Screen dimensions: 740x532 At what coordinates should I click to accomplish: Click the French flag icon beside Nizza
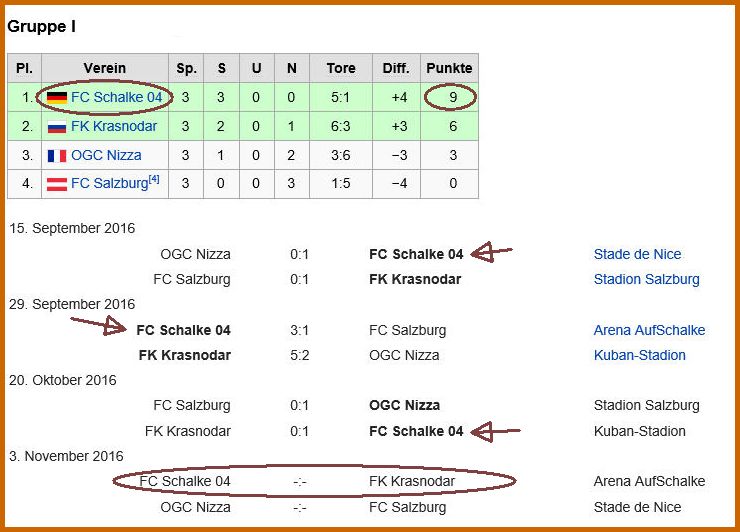tap(57, 156)
